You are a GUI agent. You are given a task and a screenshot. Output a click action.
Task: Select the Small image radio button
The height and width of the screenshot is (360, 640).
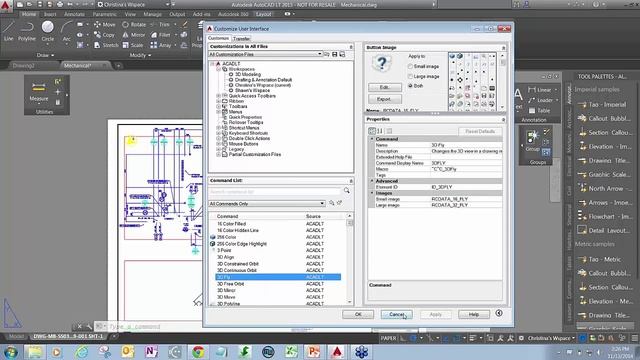410,67
